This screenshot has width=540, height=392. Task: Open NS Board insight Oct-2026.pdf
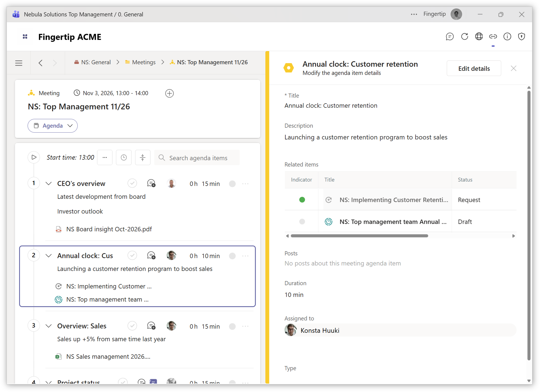pyautogui.click(x=109, y=229)
